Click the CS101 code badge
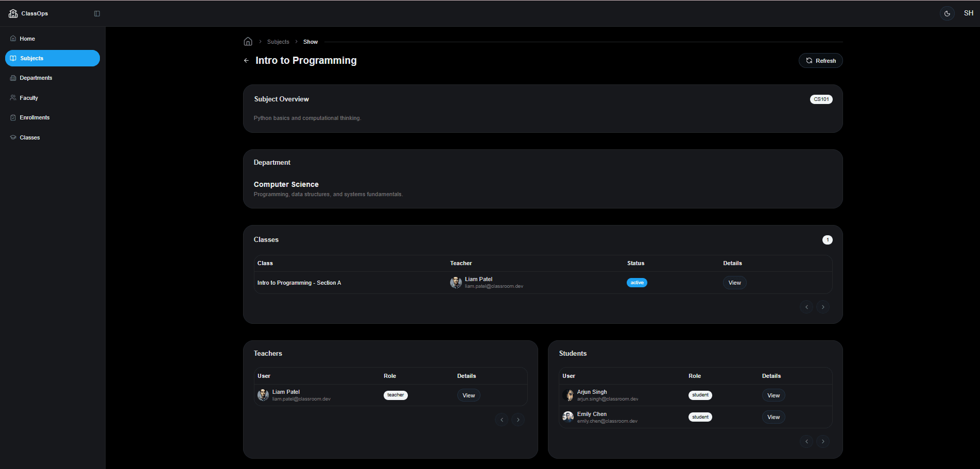 [821, 99]
